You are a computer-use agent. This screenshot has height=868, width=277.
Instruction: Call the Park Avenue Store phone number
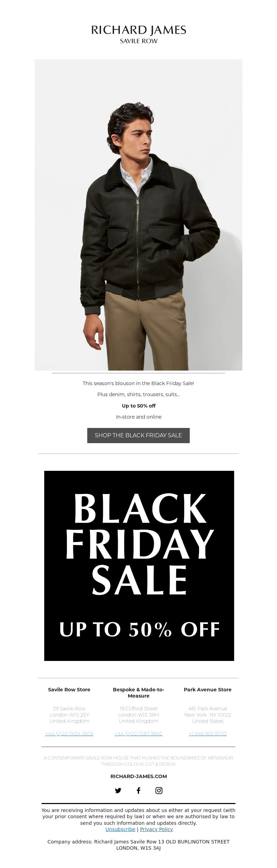pos(208,734)
